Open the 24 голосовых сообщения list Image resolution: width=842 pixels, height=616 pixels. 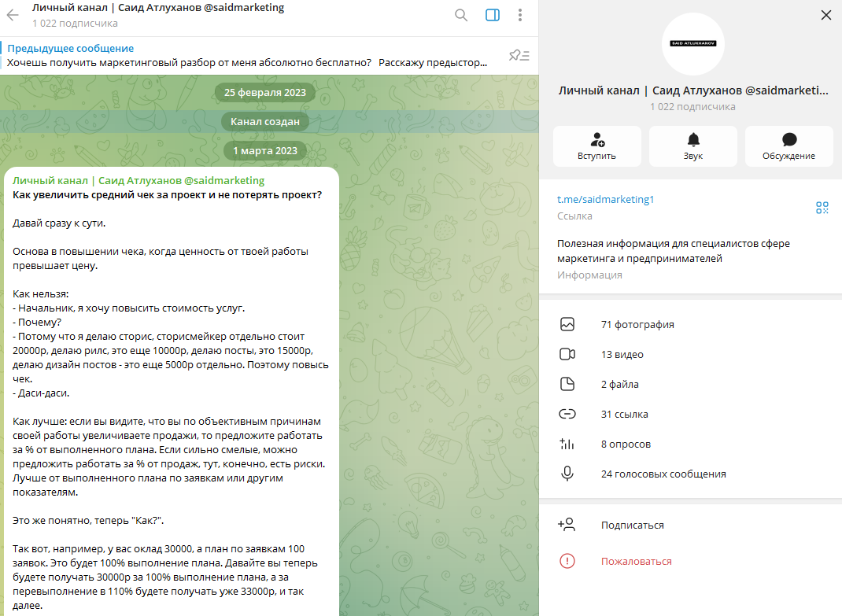click(691, 474)
